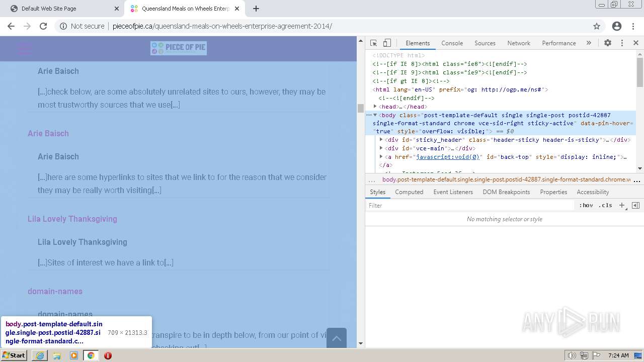644x362 pixels.
Task: Click the address bar URL
Action: pyautogui.click(x=222, y=26)
